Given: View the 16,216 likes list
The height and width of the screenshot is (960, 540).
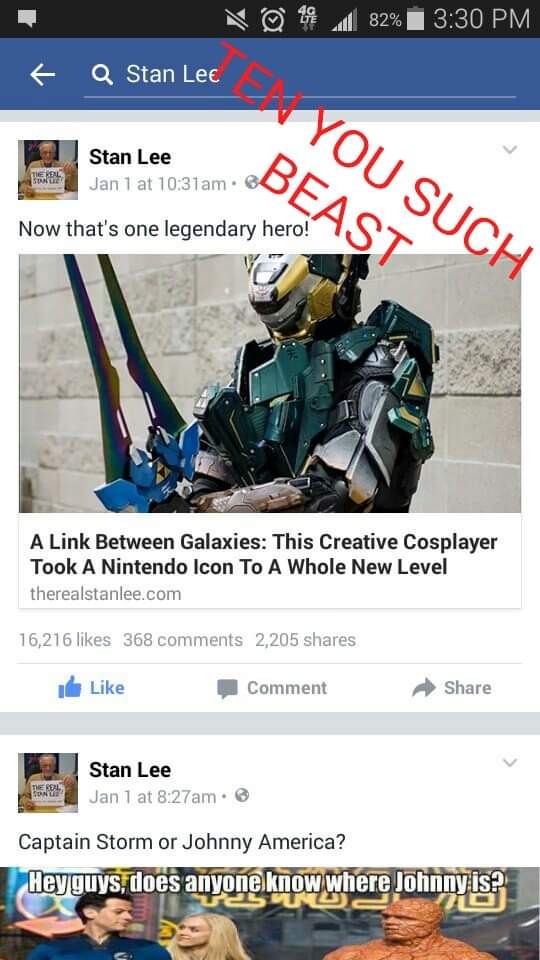Looking at the screenshot, I should (x=65, y=640).
